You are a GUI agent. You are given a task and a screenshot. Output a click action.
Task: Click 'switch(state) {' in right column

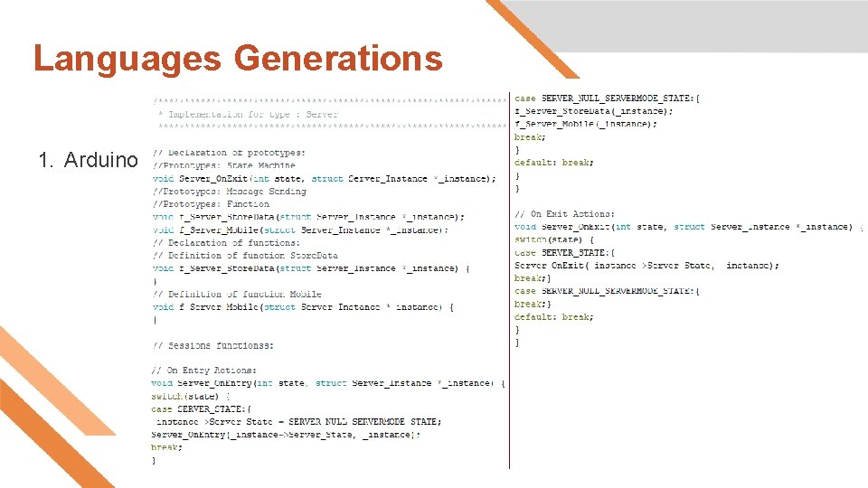[x=554, y=239]
